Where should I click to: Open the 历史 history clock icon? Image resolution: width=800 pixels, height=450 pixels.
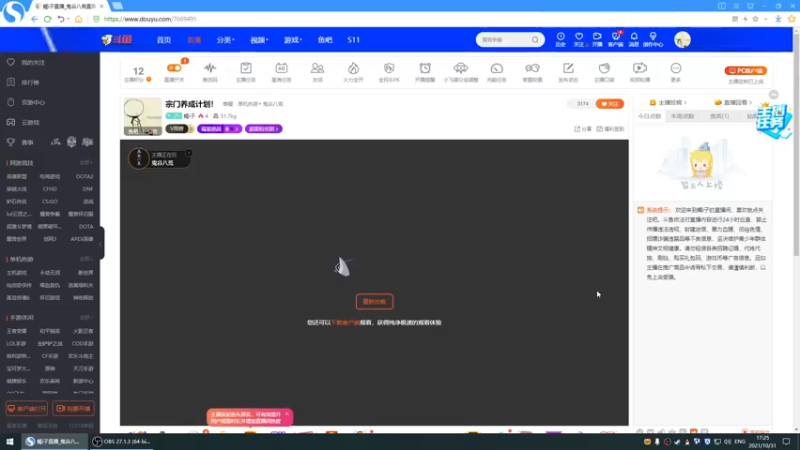click(560, 39)
